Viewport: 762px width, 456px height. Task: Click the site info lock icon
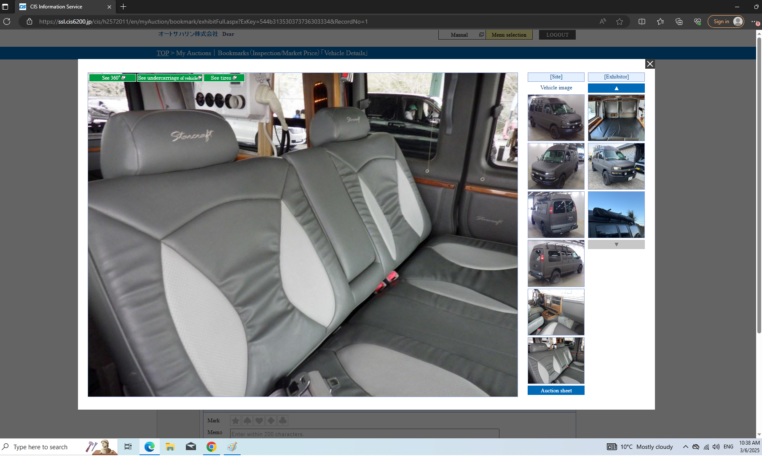(29, 21)
